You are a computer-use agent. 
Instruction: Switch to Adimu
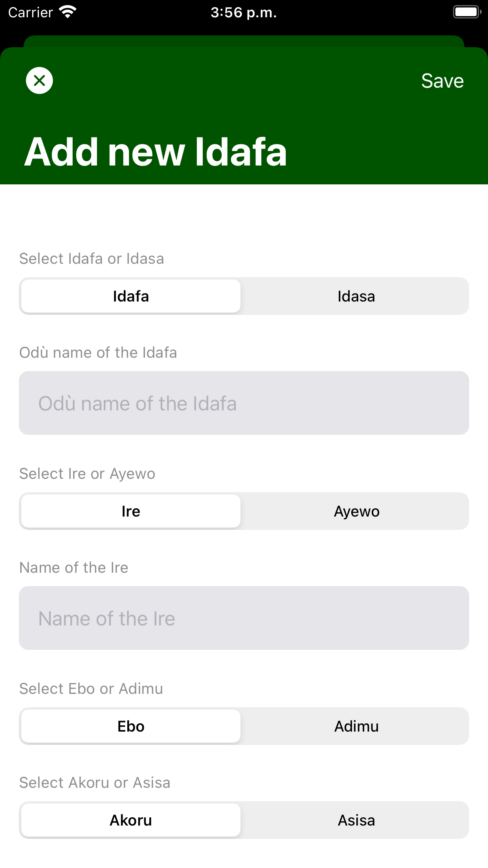(356, 726)
